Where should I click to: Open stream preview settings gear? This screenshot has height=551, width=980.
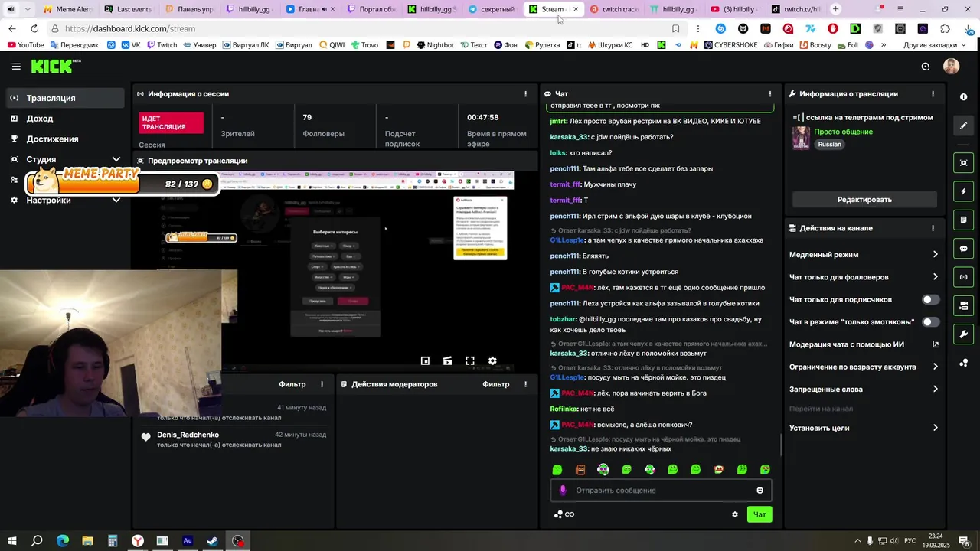(x=492, y=361)
